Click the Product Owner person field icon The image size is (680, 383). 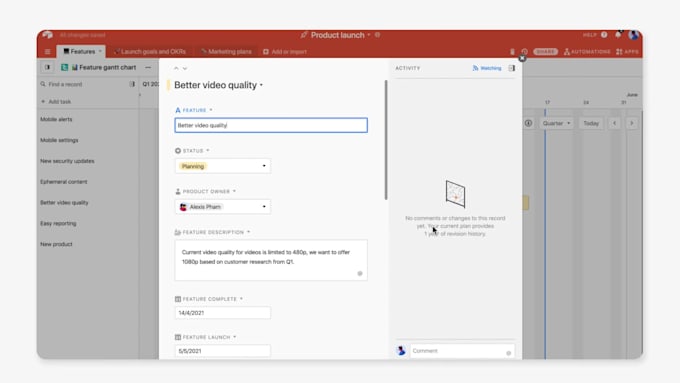tap(178, 191)
